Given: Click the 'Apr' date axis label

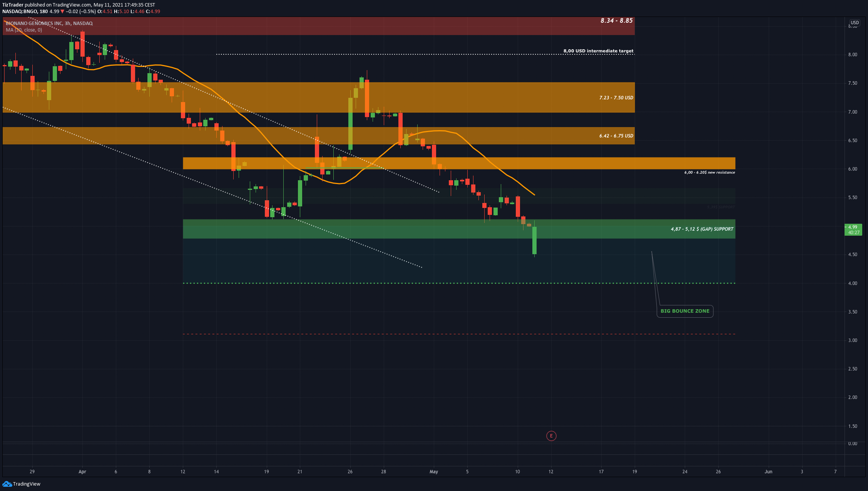Looking at the screenshot, I should (x=82, y=472).
